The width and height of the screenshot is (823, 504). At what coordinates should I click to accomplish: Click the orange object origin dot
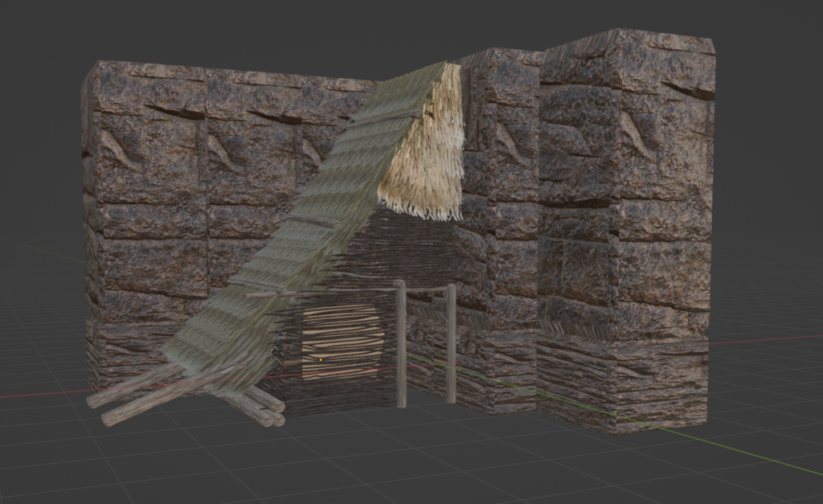click(x=320, y=359)
